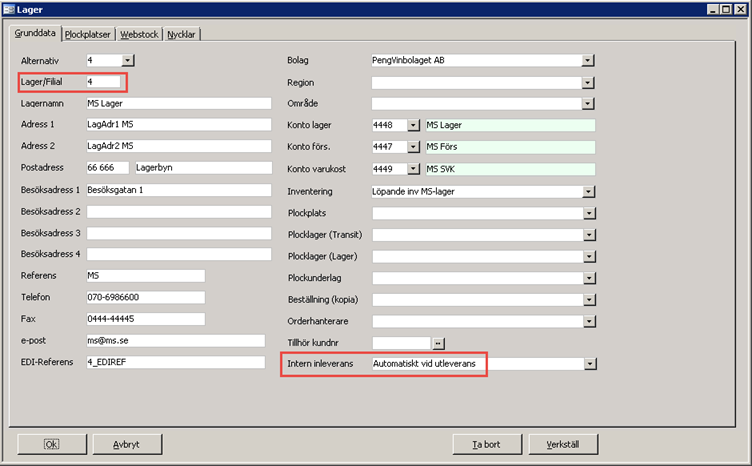Open the Bolag dropdown list
The image size is (752, 466).
pyautogui.click(x=588, y=60)
